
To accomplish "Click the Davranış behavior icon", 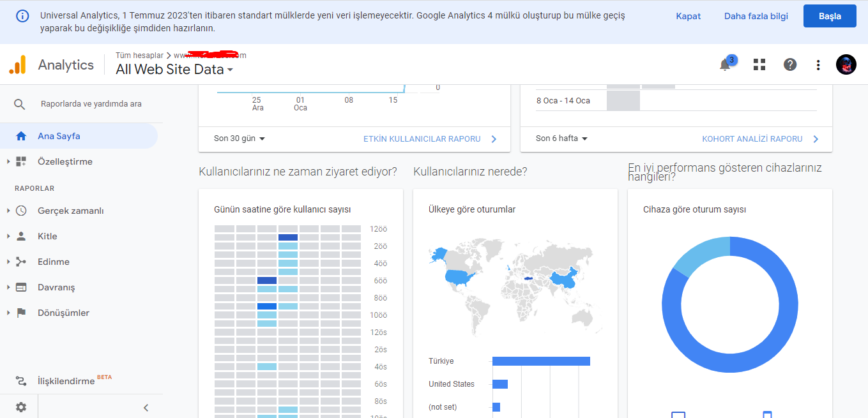I will tap(21, 287).
